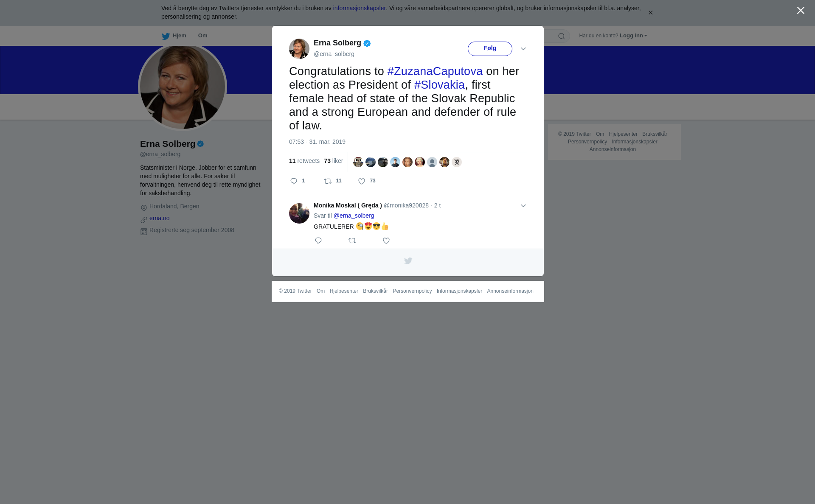
Task: Open the Logg inn dropdown
Action: coord(633,36)
